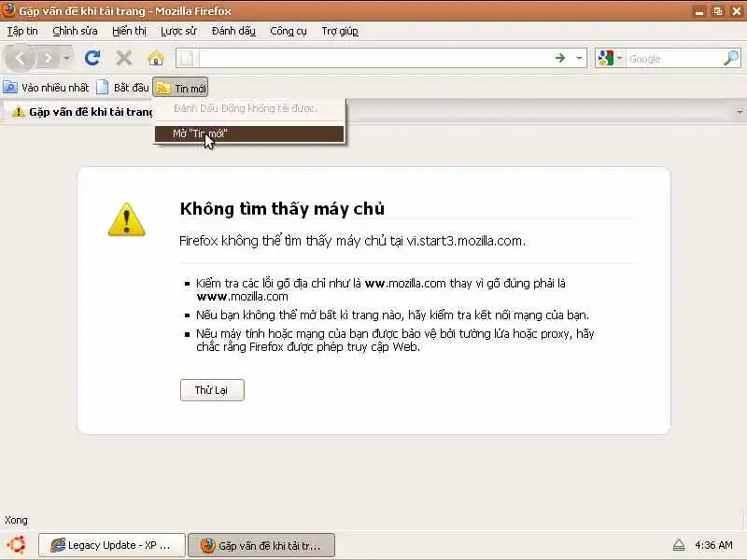The image size is (747, 560).
Task: Switch to Legacy Update - XP taskbar window
Action: coord(111,545)
